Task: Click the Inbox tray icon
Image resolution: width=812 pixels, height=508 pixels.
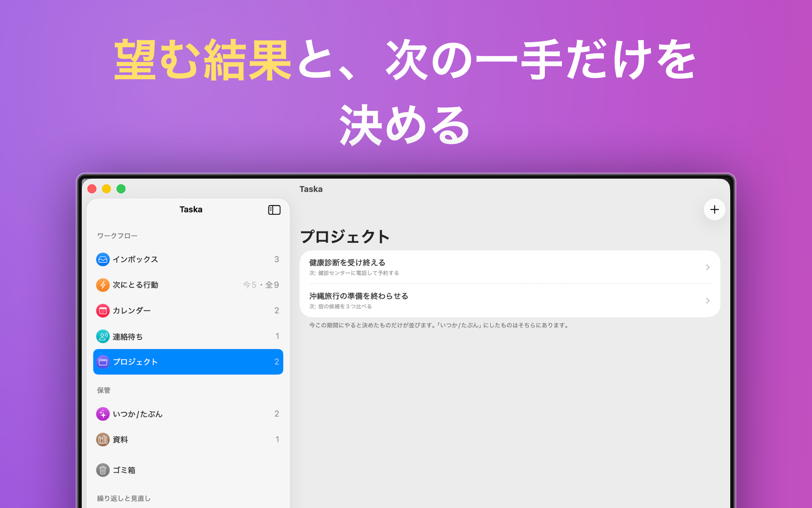Action: click(x=103, y=259)
